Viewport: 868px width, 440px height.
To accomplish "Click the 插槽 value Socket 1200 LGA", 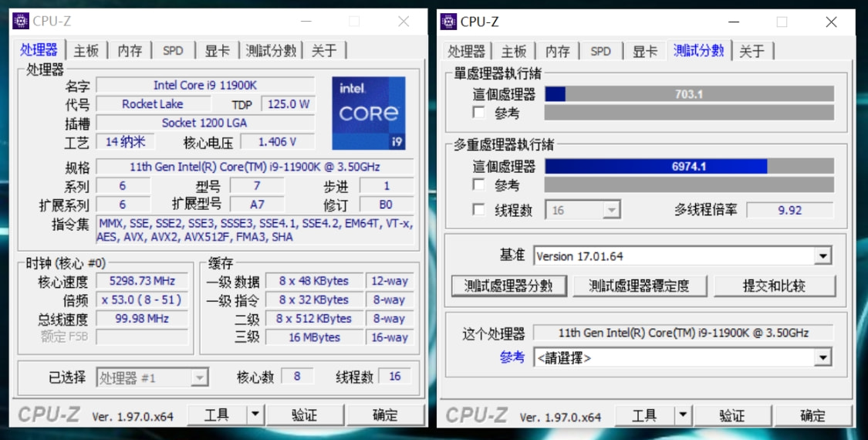I will pos(205,123).
